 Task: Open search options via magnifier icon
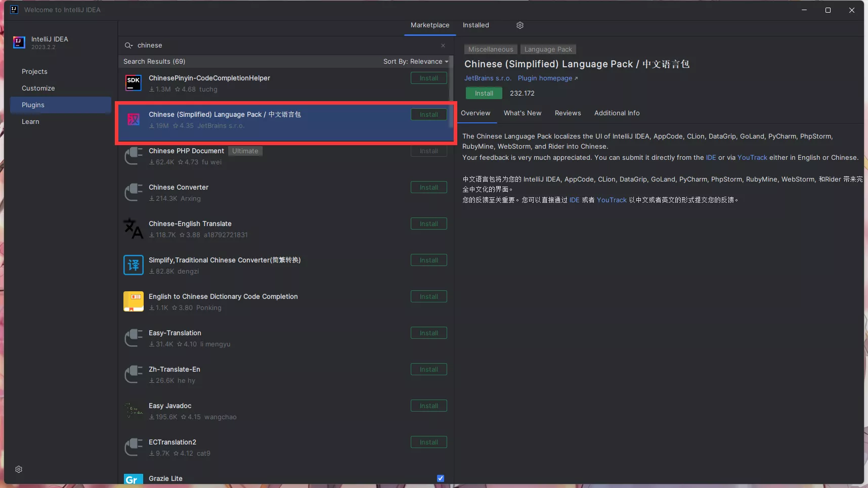[x=128, y=46]
